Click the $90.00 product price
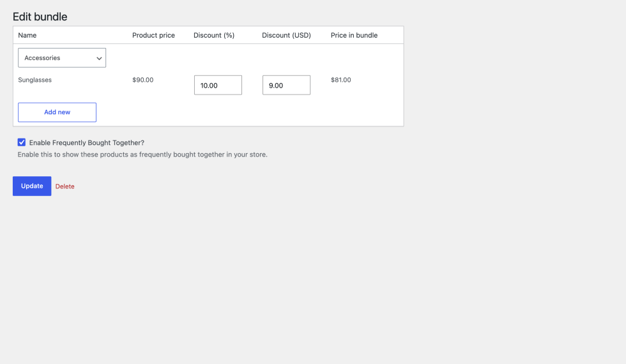 click(143, 80)
